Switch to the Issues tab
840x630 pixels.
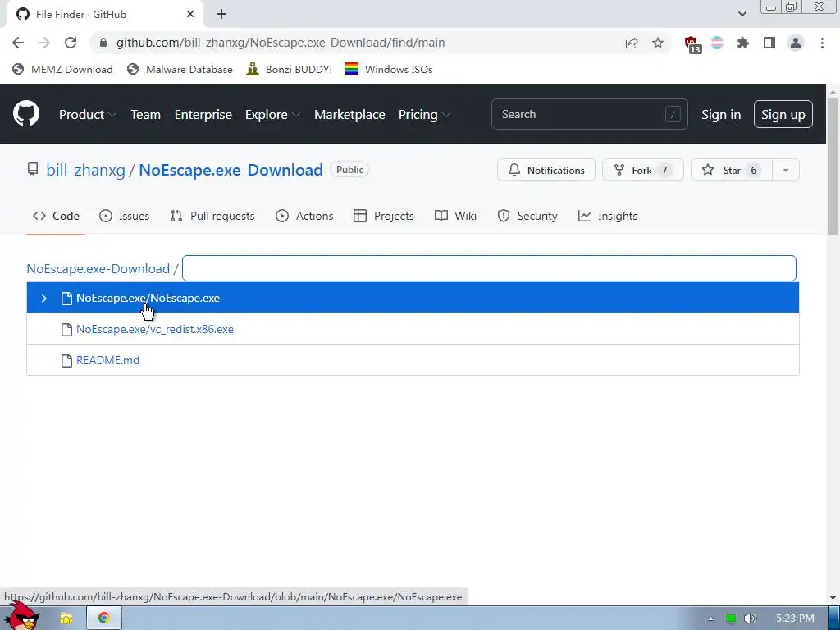click(x=125, y=216)
